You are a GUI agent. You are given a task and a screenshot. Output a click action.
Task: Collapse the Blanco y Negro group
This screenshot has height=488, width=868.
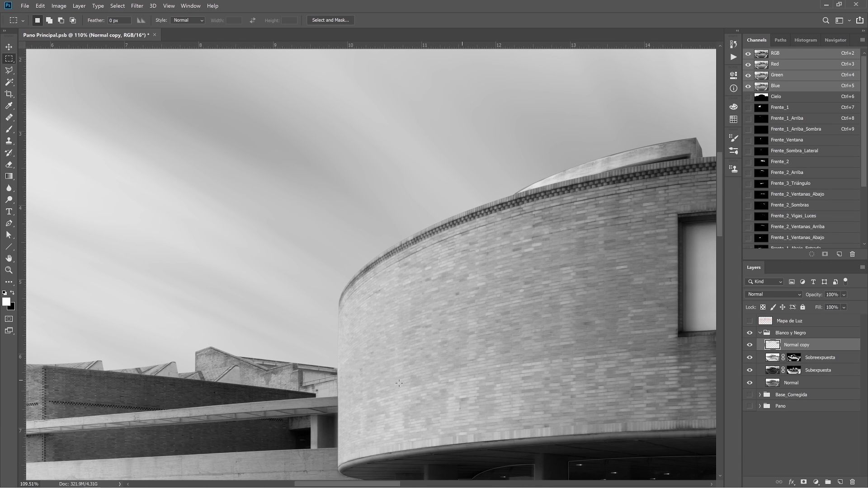[x=760, y=333]
